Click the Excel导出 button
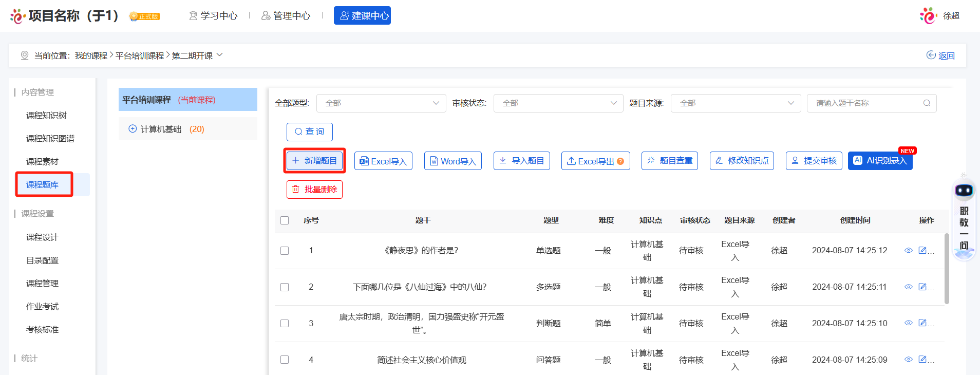Image resolution: width=980 pixels, height=375 pixels. coord(596,161)
